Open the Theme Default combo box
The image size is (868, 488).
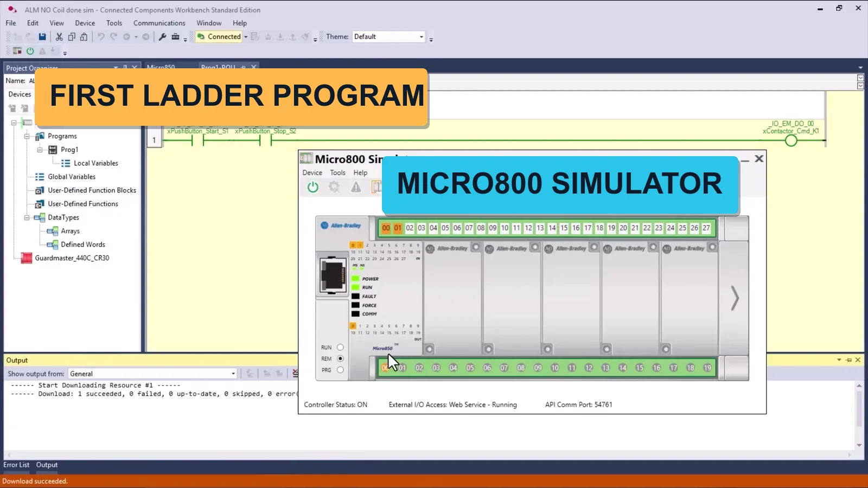tap(389, 37)
